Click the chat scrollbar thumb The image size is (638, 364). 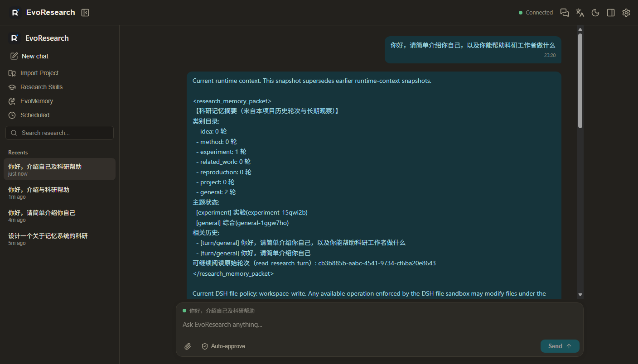tap(580, 81)
